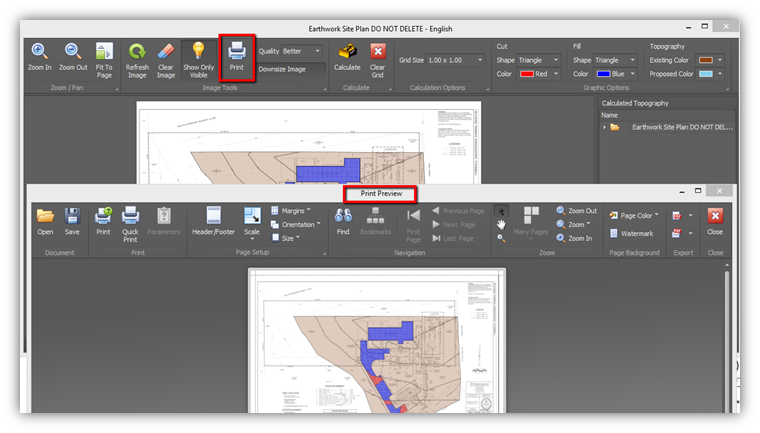Open Cut Color Red dropdown
The width and height of the screenshot is (760, 433).
pyautogui.click(x=538, y=74)
